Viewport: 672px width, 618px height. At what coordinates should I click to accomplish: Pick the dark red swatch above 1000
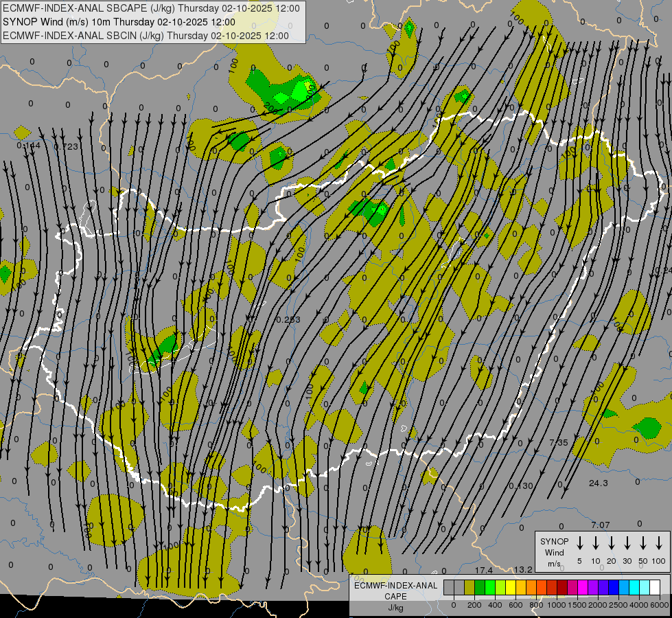click(x=562, y=588)
